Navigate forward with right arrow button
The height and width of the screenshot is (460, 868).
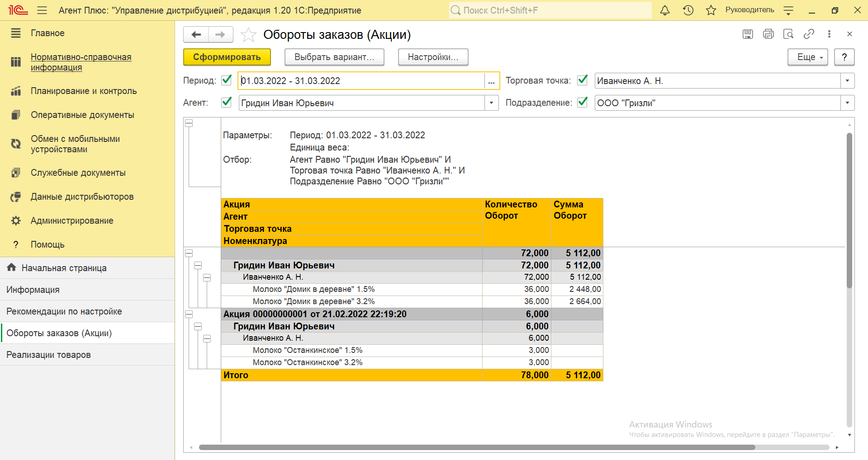tap(221, 34)
